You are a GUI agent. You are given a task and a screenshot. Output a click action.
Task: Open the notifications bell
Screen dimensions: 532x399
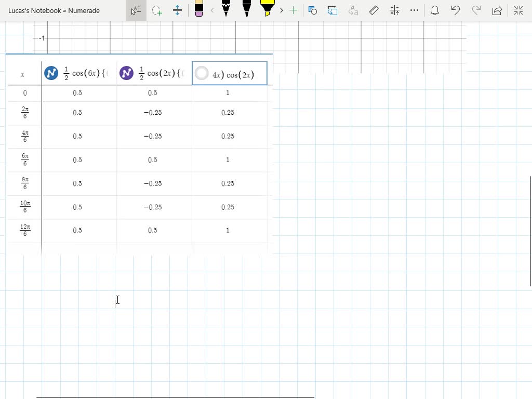point(435,10)
